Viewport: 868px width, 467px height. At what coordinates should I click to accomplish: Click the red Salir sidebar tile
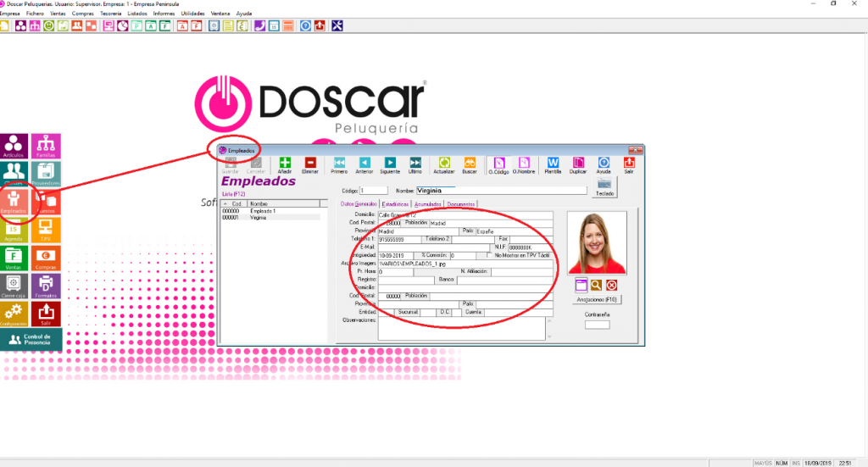(x=46, y=314)
